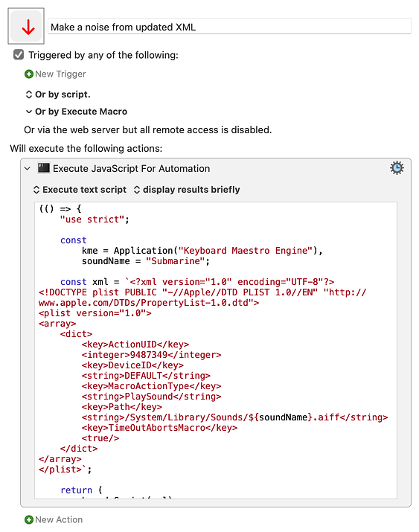Screen dimensions: 419x532
Task: Select the 'Execute JavaScript For Automation' action title
Action: click(131, 168)
